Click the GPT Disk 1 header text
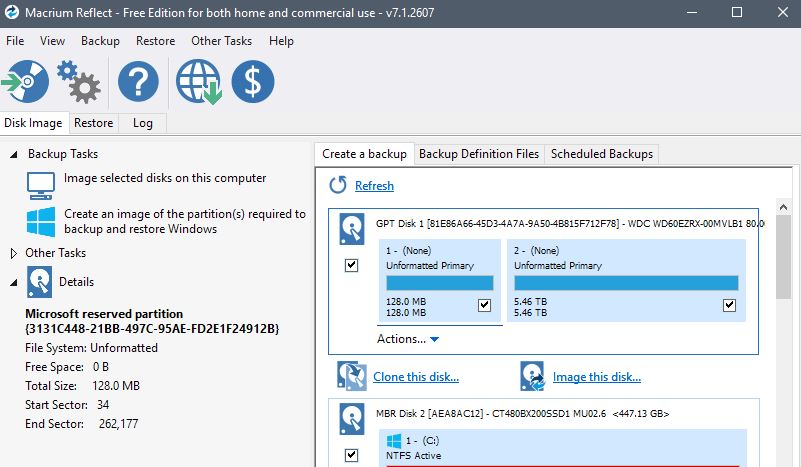The height and width of the screenshot is (467, 801). 570,224
